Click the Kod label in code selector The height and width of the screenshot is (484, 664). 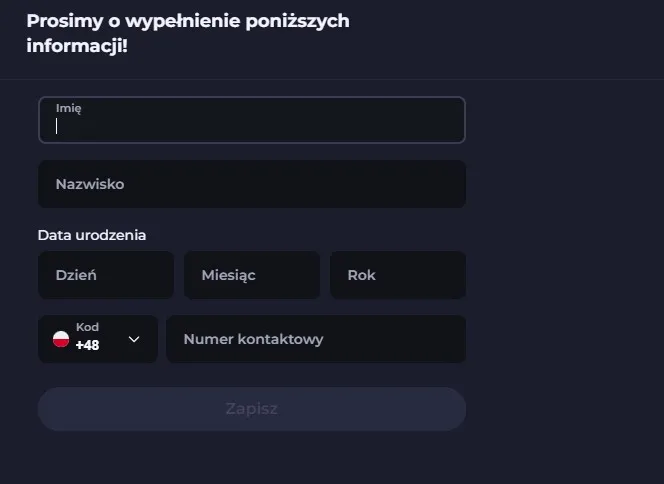pos(87,327)
